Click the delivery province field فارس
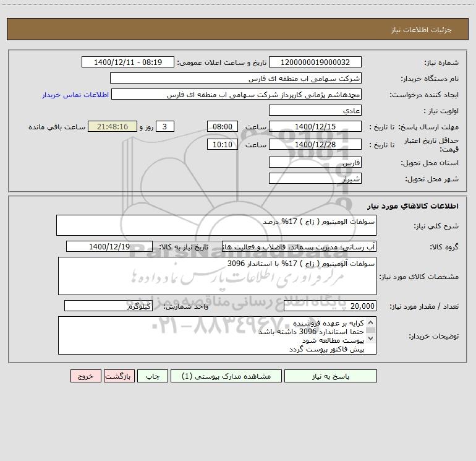Screen dimensions: 476x461 315,162
